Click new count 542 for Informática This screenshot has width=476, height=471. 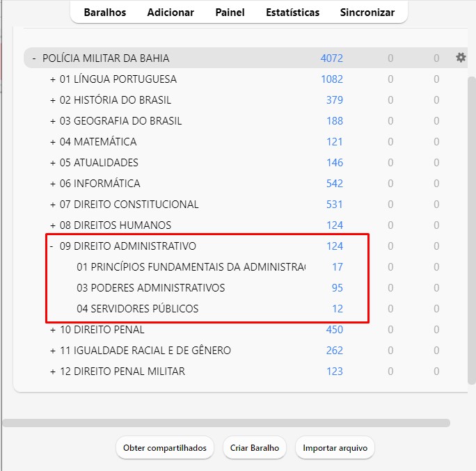click(335, 184)
